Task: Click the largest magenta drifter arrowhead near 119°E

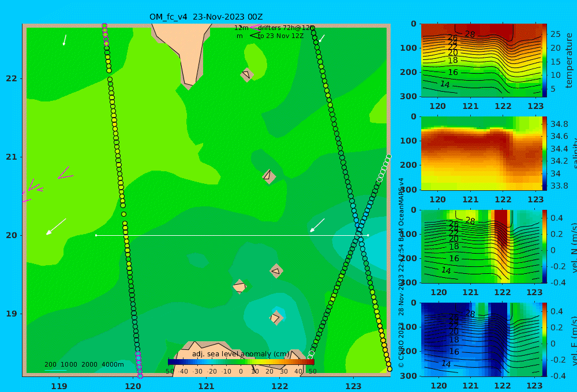Action: pyautogui.click(x=66, y=173)
